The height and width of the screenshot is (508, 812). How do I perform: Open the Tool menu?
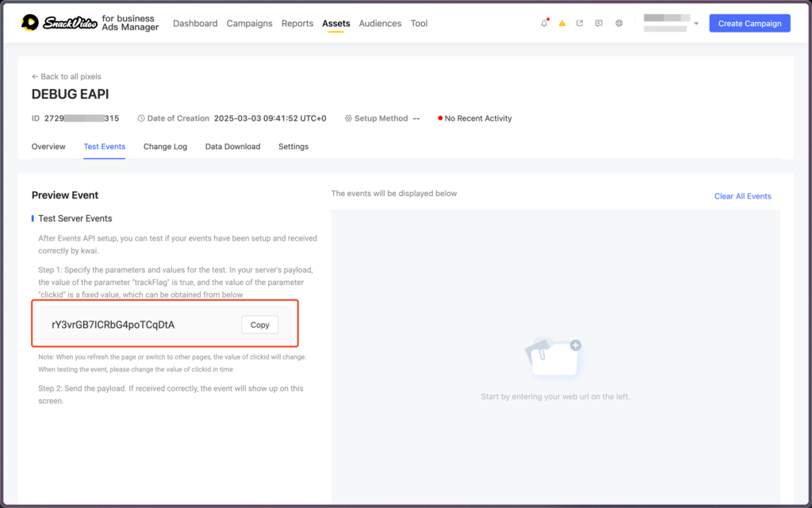point(419,23)
